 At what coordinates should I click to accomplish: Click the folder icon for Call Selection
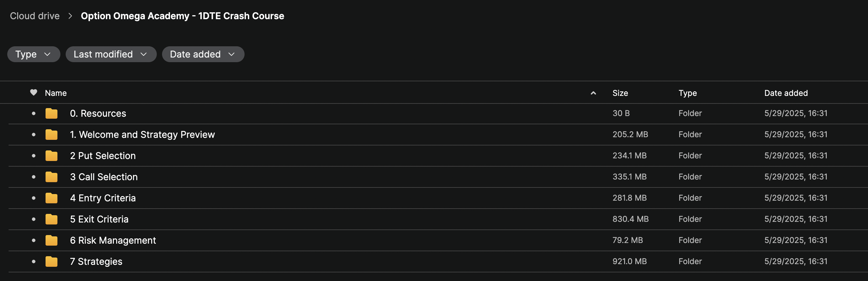tap(51, 177)
